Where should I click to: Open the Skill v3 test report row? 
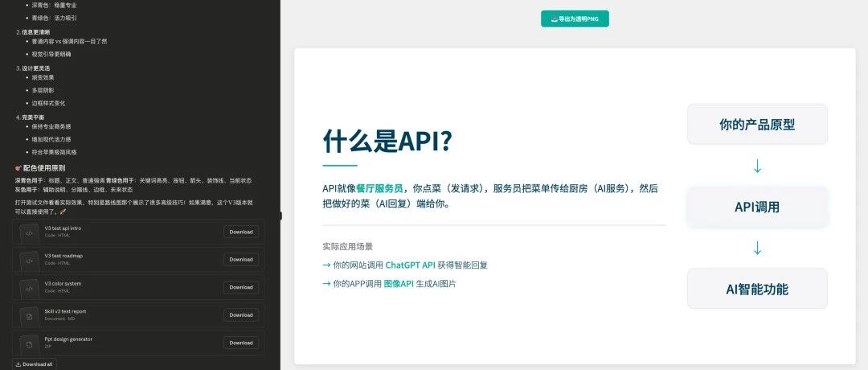point(138,315)
